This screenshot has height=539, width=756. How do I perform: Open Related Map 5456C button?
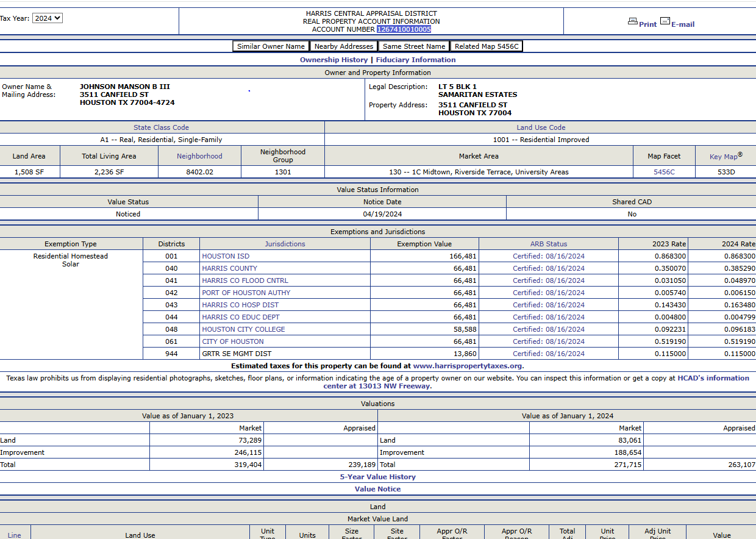[x=487, y=46]
